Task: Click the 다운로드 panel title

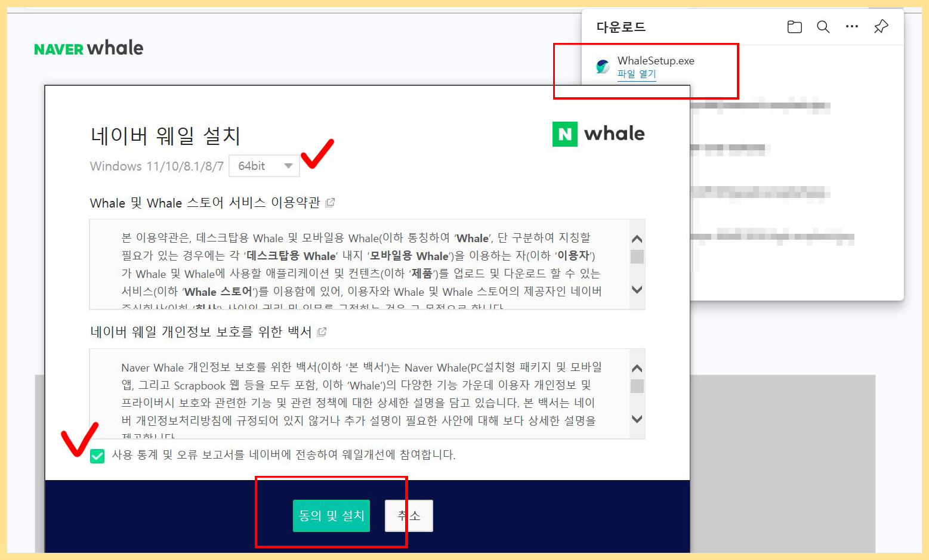Action: click(621, 27)
